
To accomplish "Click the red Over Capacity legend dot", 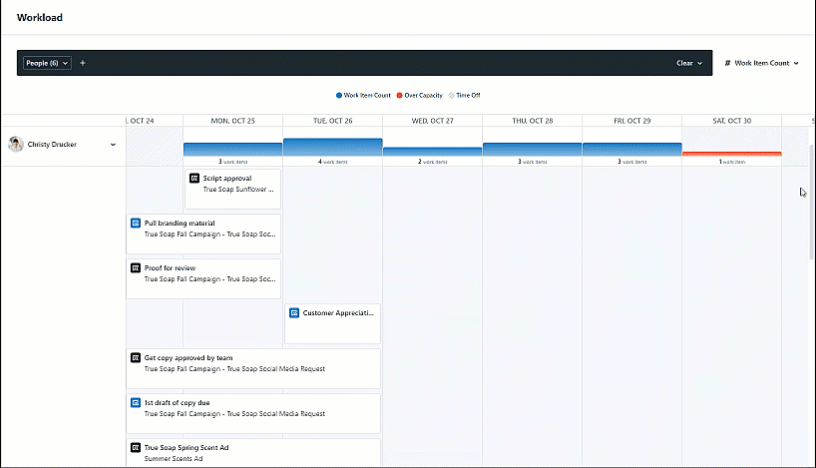I will coord(400,95).
